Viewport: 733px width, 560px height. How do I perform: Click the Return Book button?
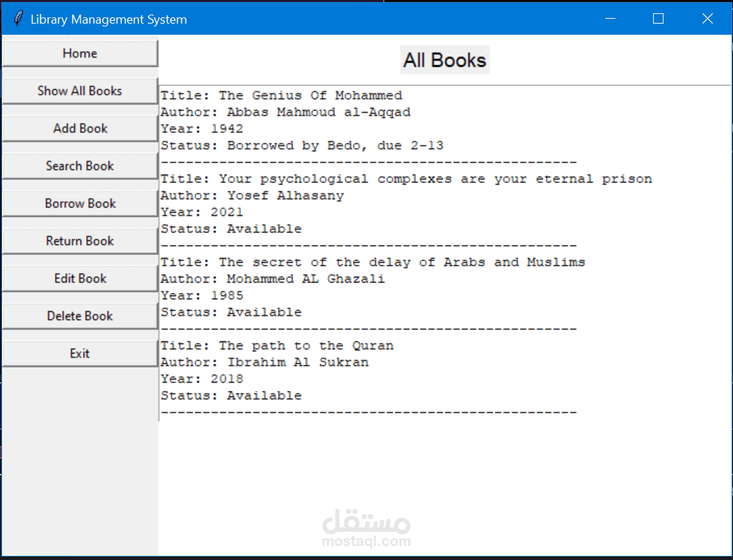click(80, 240)
